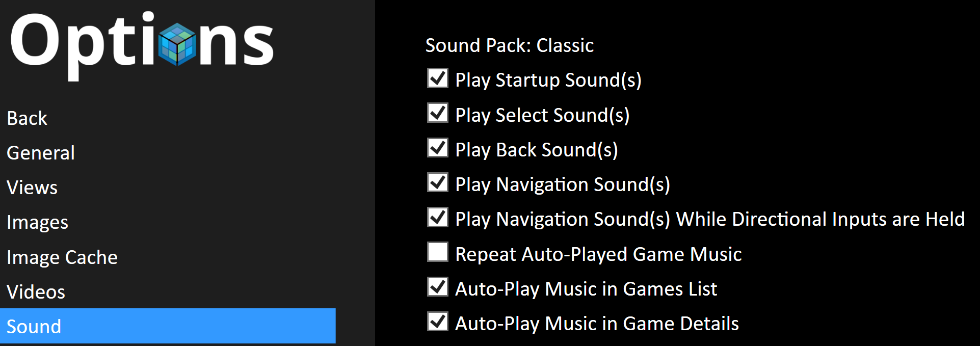Click the Play Startup Sound(s) label

point(548,80)
